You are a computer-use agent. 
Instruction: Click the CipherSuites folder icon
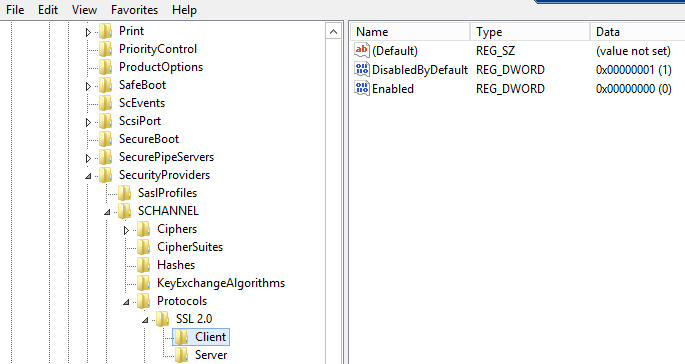[x=143, y=247]
